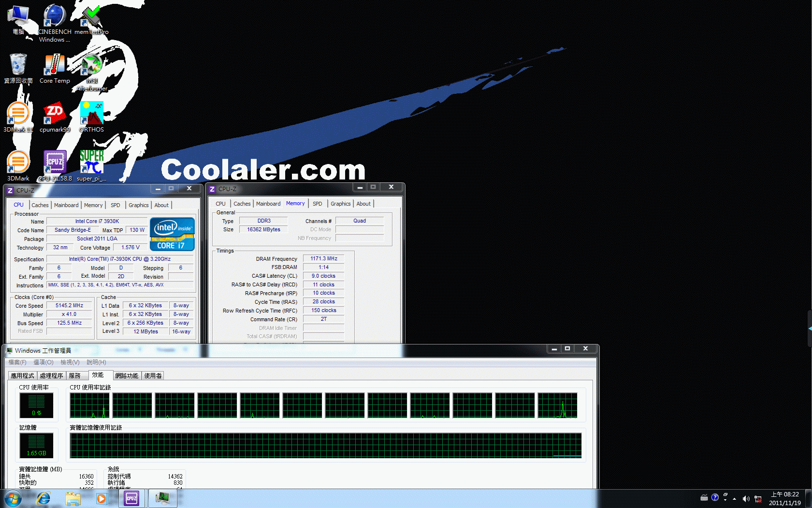
Task: Click the language bar keyboard icon
Action: (704, 498)
